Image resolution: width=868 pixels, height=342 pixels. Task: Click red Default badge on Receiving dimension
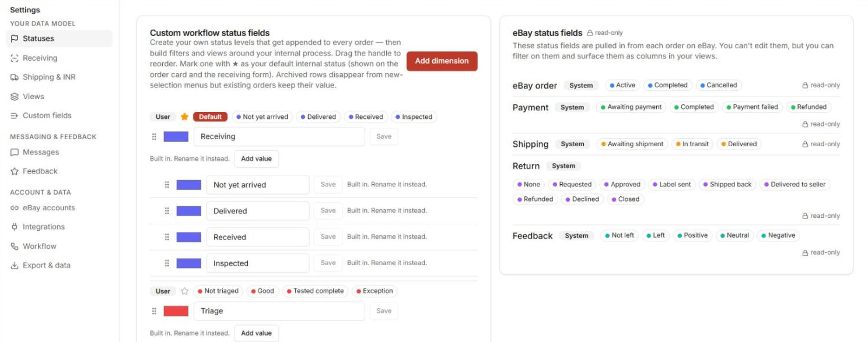coord(210,117)
